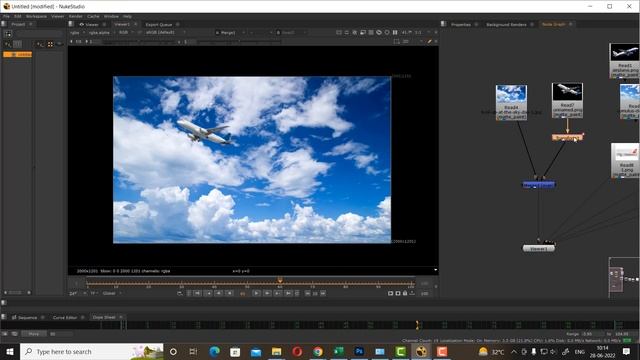Open Photoshop from the taskbar
The image size is (640, 360).
359,351
